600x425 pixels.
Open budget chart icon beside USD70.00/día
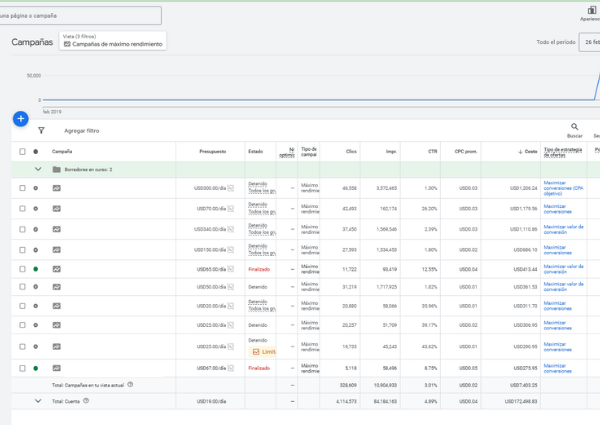coord(230,208)
